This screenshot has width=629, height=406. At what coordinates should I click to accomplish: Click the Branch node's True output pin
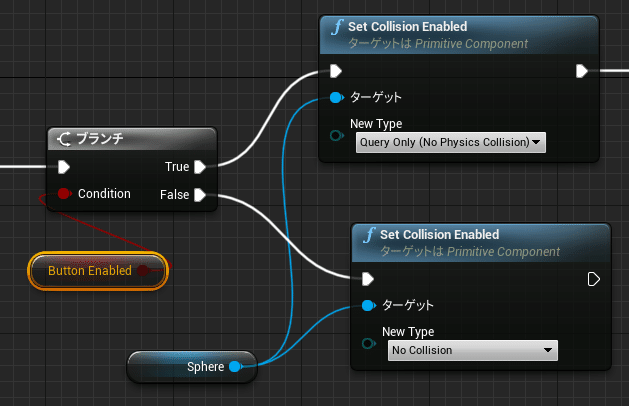coord(200,167)
